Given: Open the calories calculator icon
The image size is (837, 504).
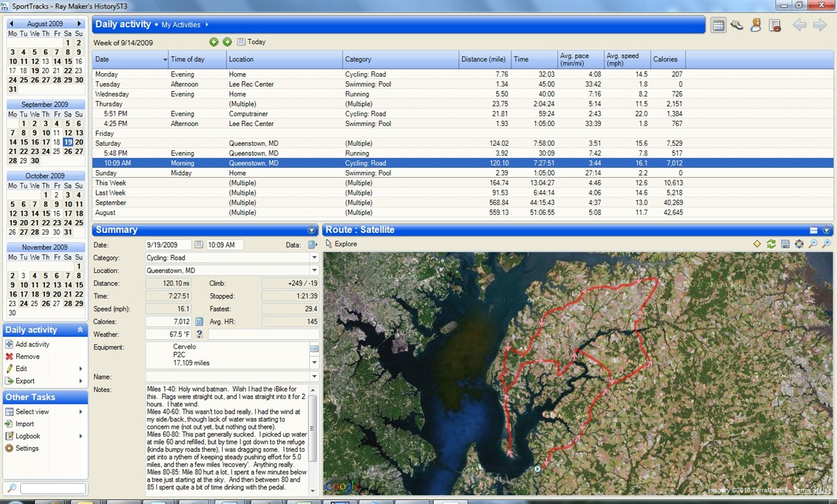Looking at the screenshot, I should (199, 322).
